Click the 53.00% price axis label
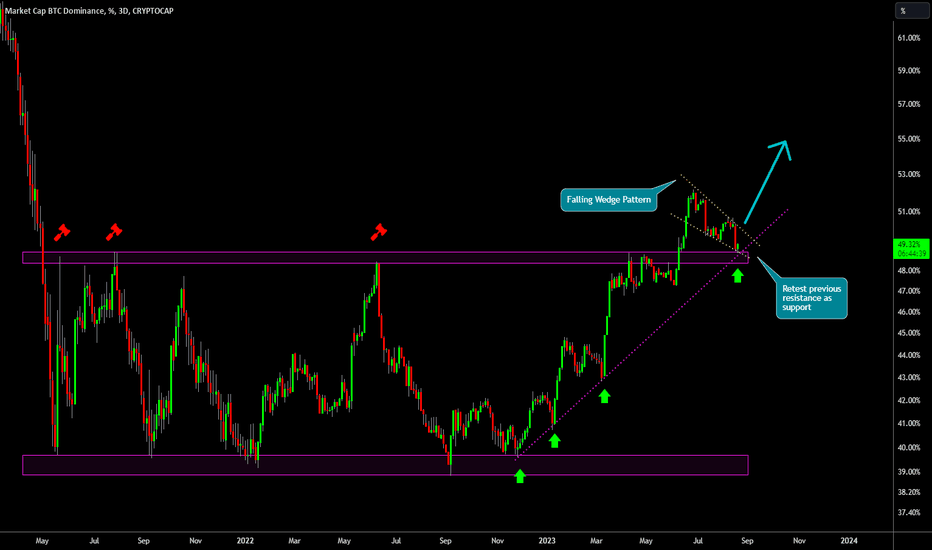The height and width of the screenshot is (550, 932). (909, 175)
